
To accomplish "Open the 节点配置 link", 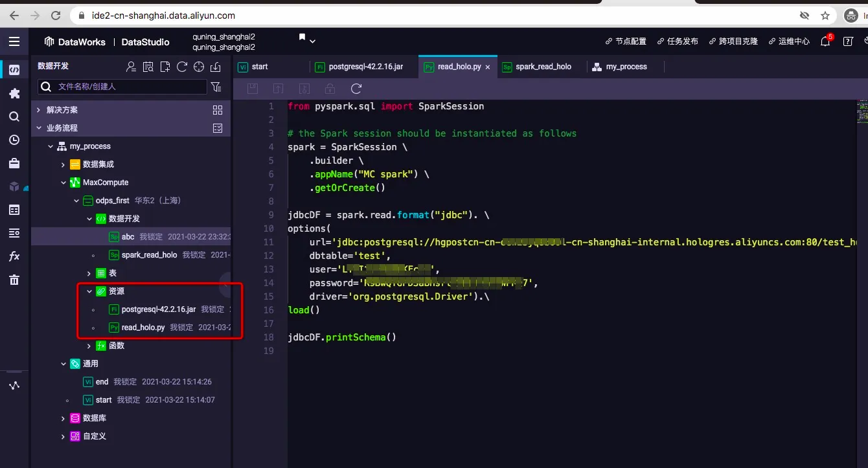I will tap(626, 41).
